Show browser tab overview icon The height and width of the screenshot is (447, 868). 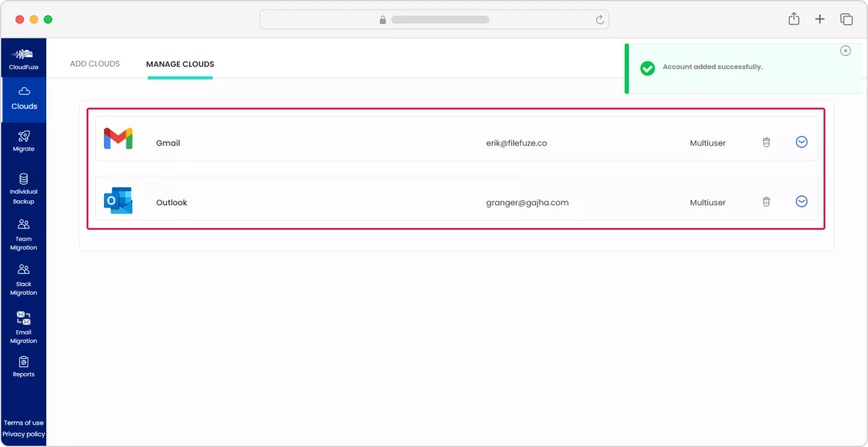pyautogui.click(x=846, y=19)
